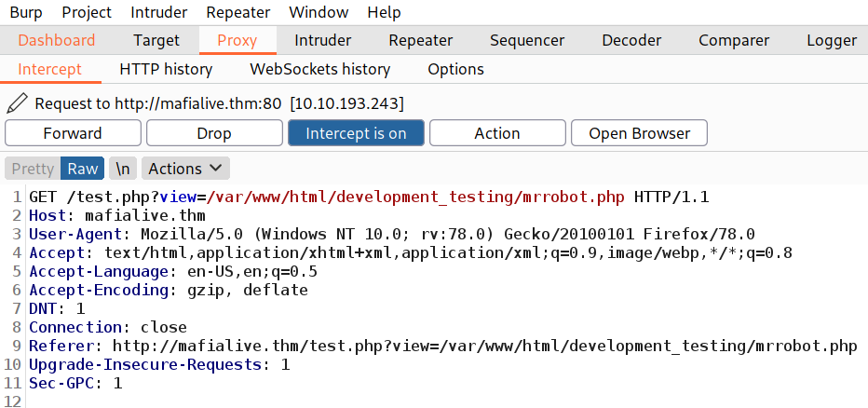The image size is (868, 408).
Task: Switch to the Dashboard tab
Action: 57,40
